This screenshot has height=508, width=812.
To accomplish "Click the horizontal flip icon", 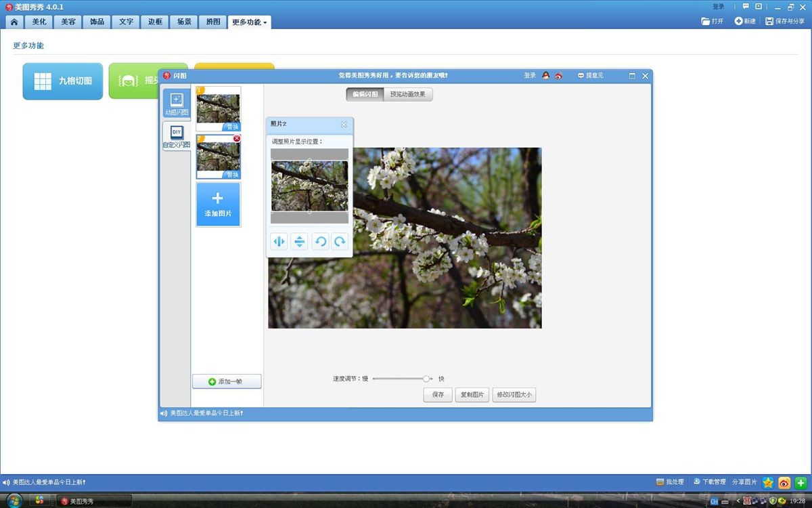I will pyautogui.click(x=279, y=241).
